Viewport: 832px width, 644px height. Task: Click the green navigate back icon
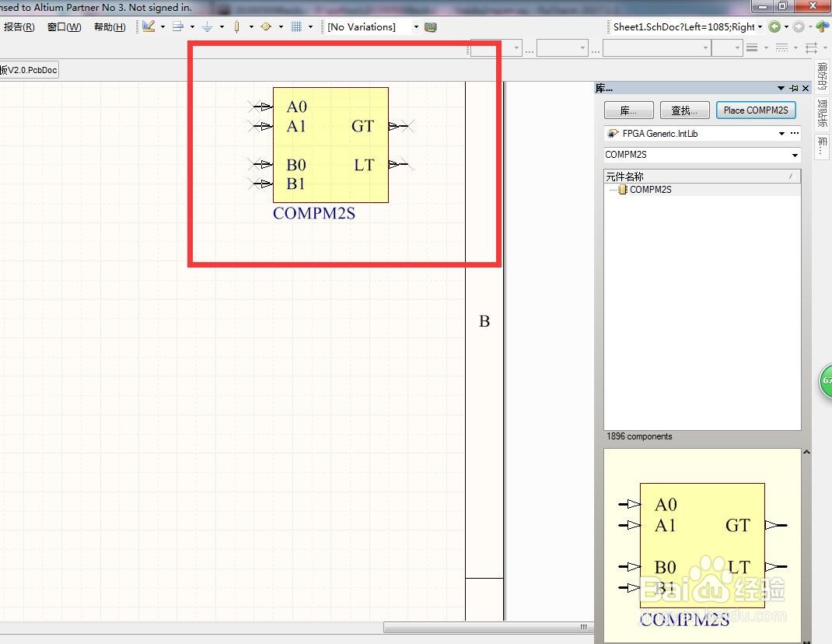click(774, 26)
